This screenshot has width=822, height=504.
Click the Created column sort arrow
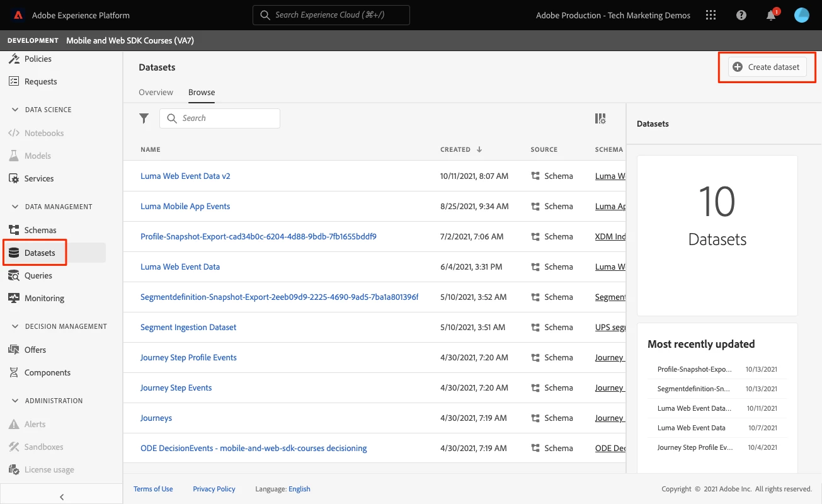tap(479, 149)
